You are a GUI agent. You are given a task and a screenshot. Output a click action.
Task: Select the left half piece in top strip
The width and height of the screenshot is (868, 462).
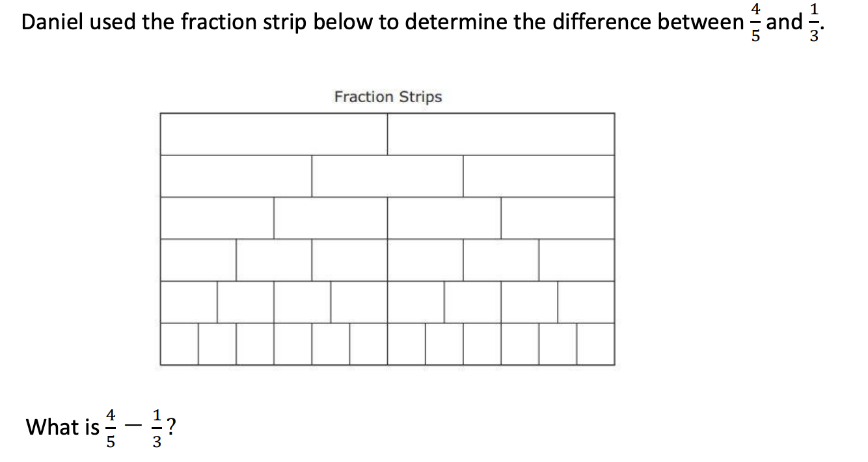tap(274, 134)
